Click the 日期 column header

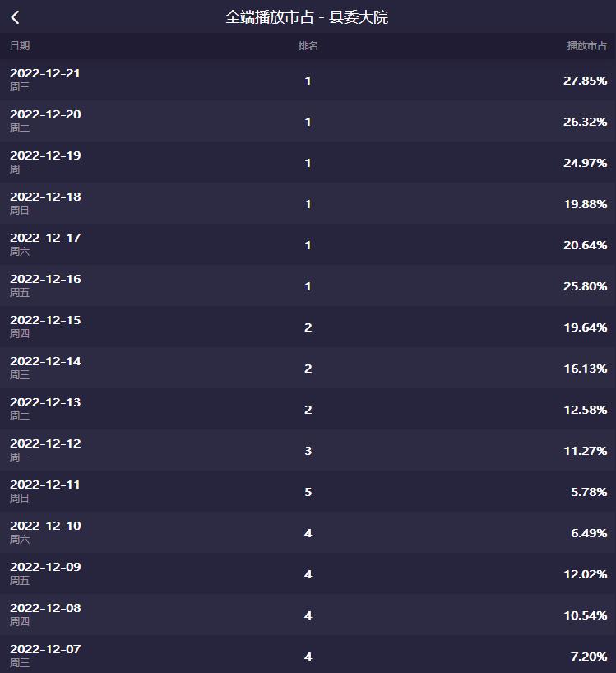[20, 46]
